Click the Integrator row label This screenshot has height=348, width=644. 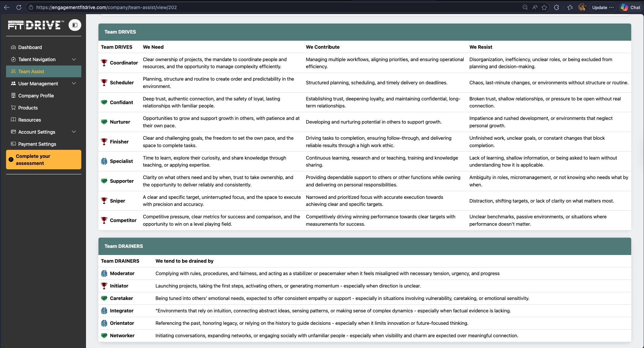coord(122,311)
